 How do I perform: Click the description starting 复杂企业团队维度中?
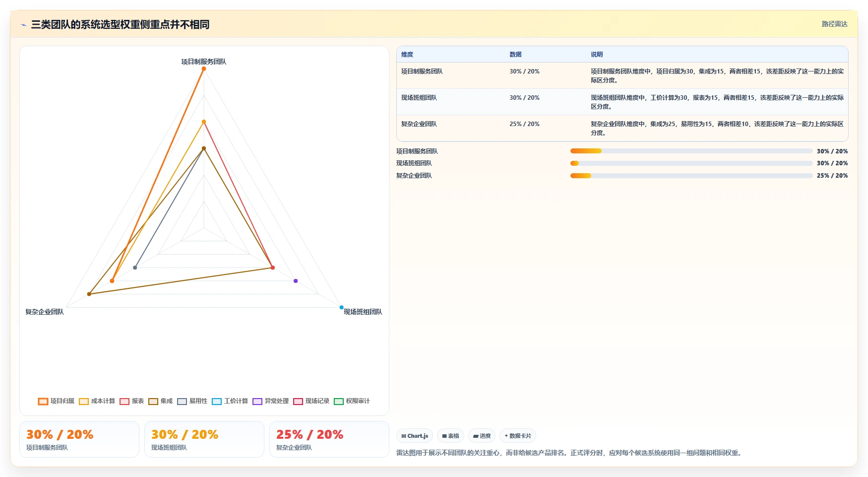717,129
